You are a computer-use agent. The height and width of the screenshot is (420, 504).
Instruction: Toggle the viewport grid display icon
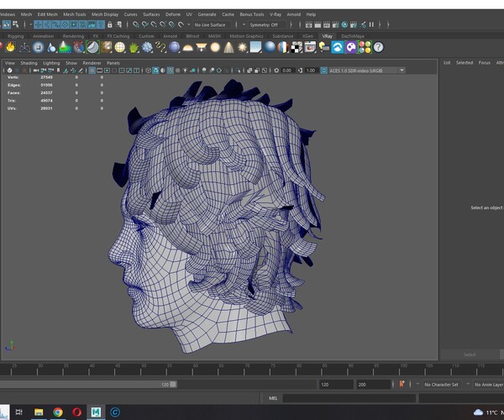click(x=92, y=71)
